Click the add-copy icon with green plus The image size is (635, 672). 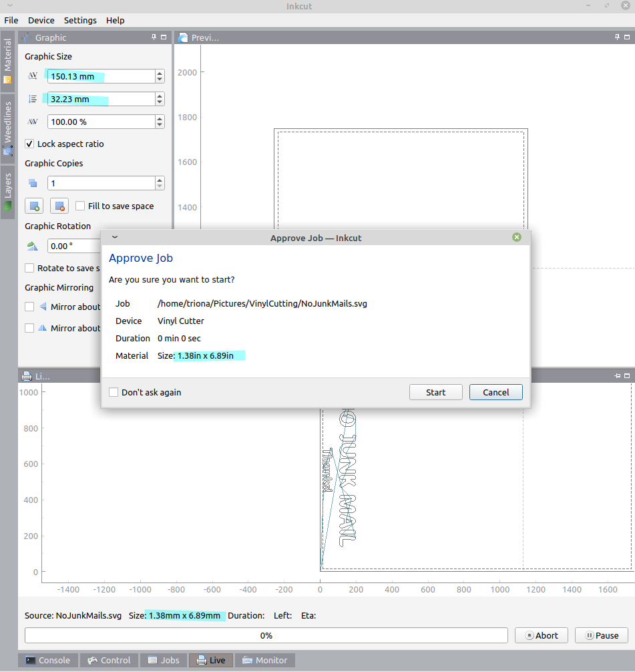click(34, 206)
